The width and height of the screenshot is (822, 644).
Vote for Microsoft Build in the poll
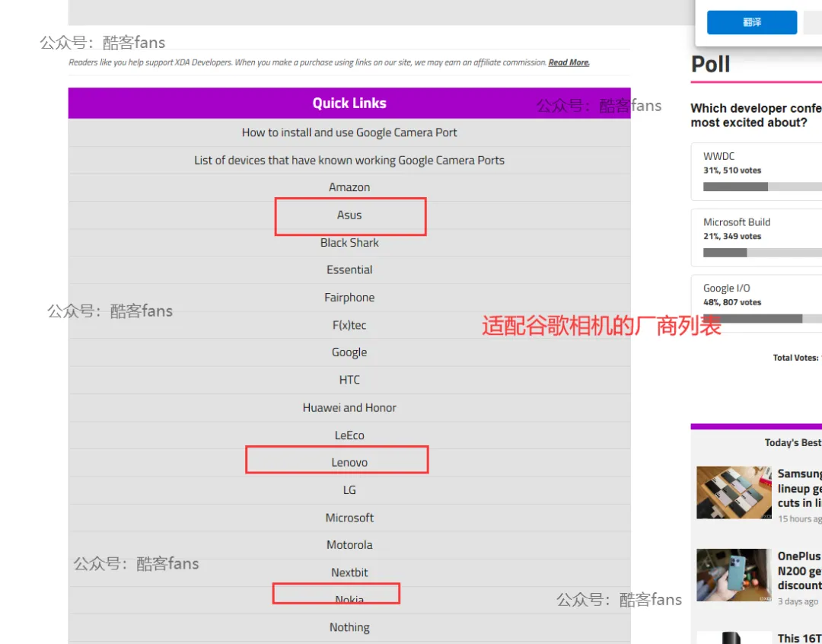(757, 238)
